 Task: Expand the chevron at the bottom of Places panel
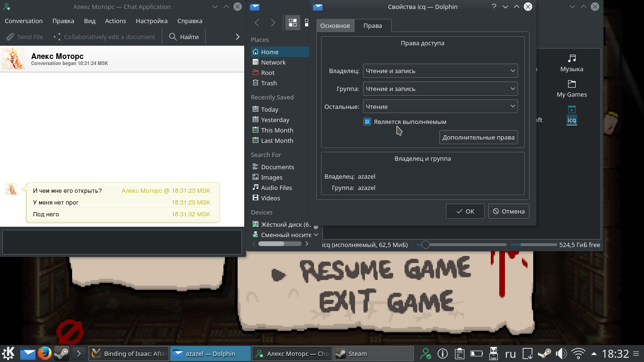[316, 234]
